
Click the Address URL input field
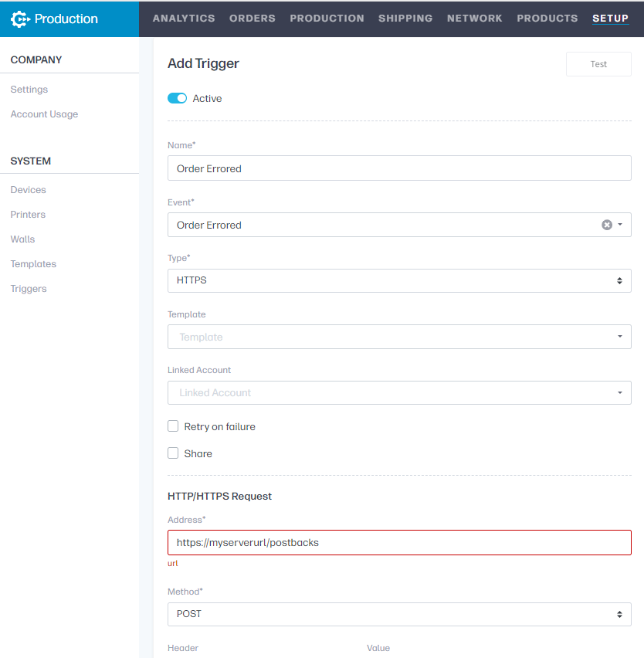click(399, 543)
